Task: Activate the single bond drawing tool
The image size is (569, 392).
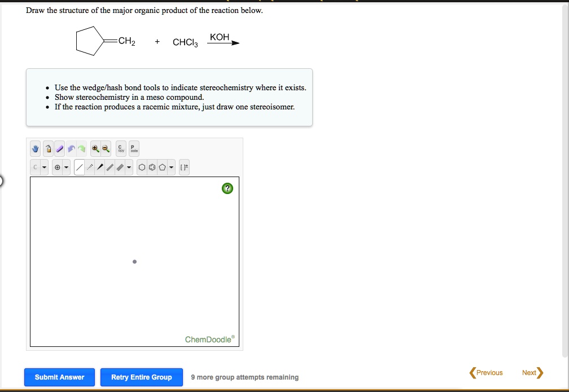Action: (79, 167)
